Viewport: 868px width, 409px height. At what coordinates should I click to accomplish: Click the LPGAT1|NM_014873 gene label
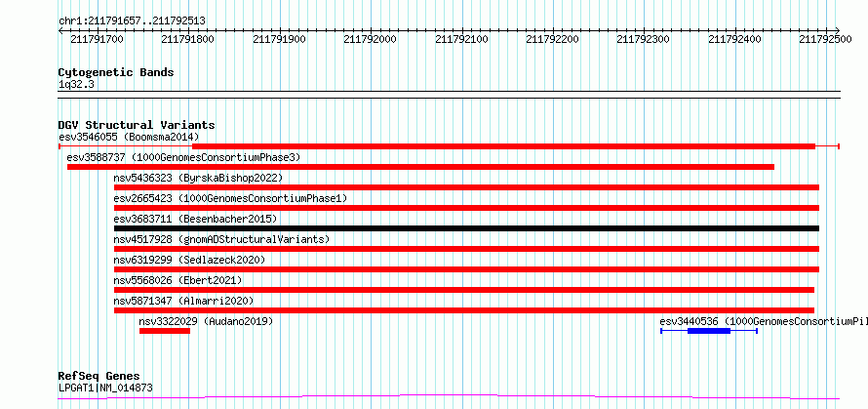[105, 388]
